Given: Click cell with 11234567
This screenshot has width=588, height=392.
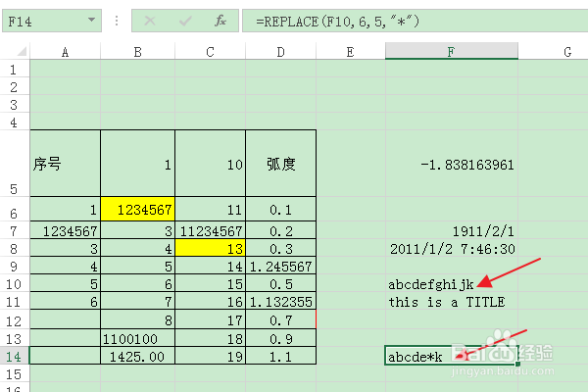Looking at the screenshot, I should pos(210,230).
